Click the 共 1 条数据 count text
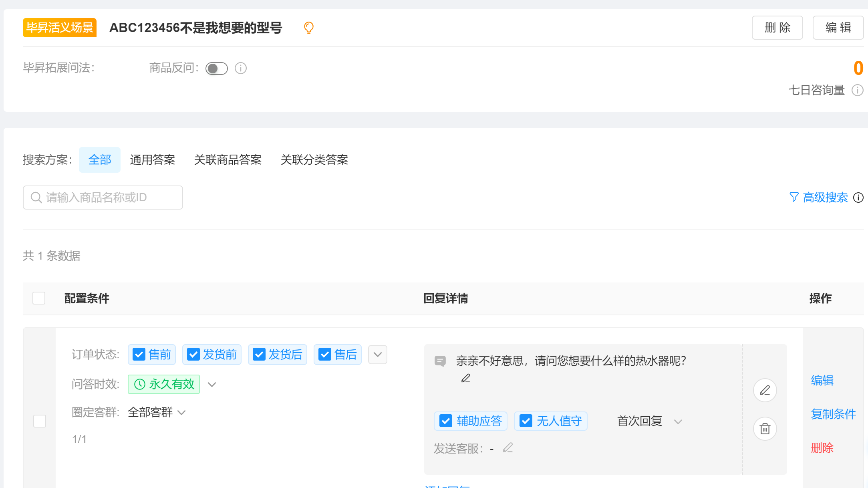 (52, 256)
